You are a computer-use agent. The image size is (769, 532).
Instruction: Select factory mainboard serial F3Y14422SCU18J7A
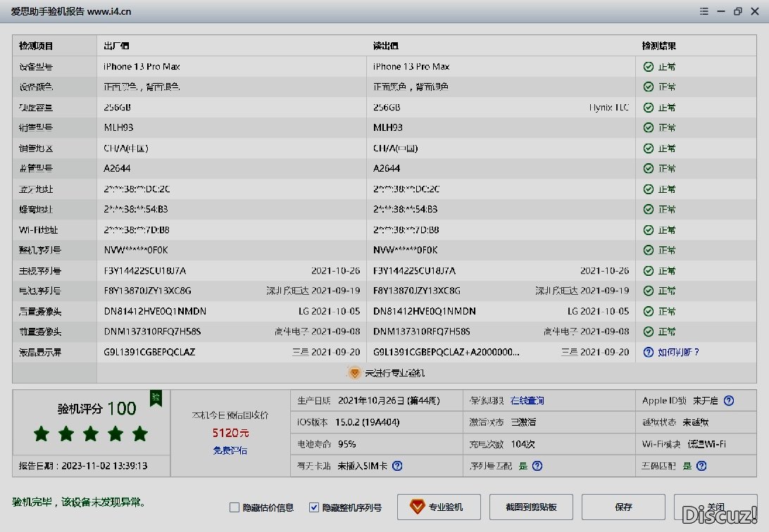click(x=144, y=270)
